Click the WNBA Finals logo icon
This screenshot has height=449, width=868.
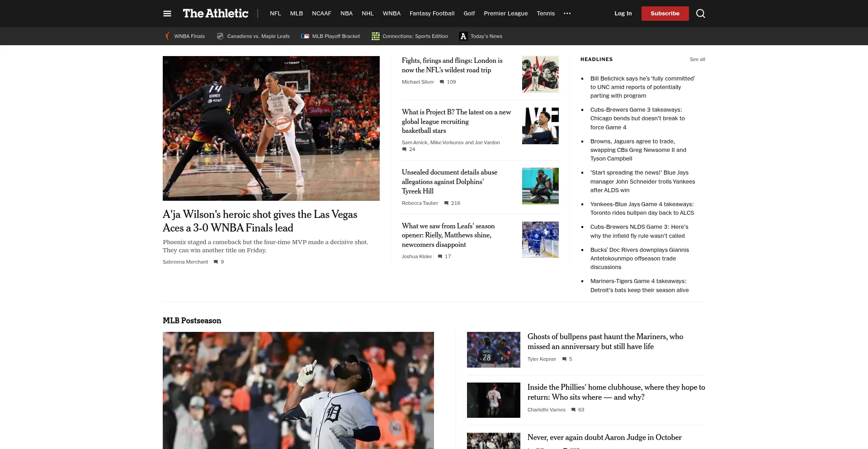[167, 36]
